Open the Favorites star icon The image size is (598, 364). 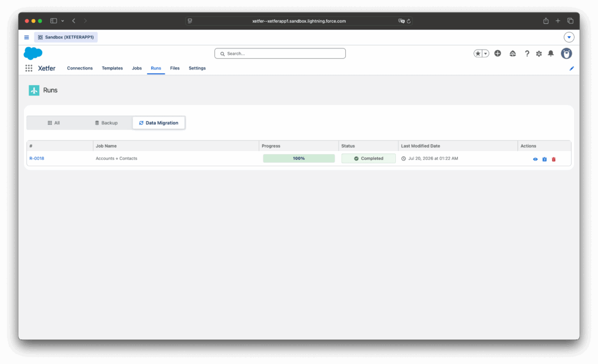(478, 54)
